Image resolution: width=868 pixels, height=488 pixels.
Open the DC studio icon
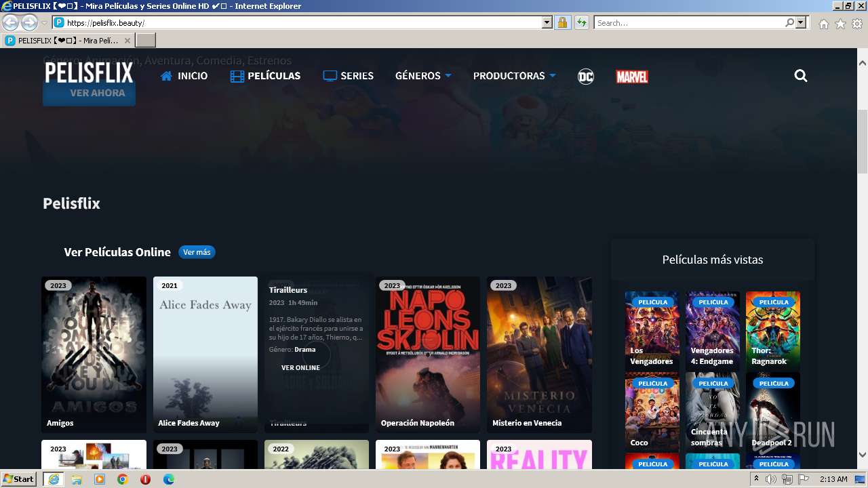586,77
